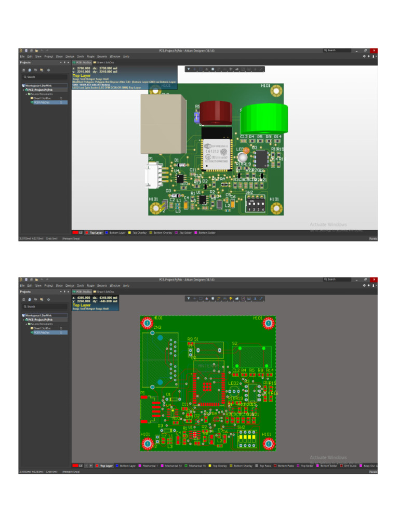Screen dimensions: 399x532
Task: Click undo arrow in 2D window's title bar
Action: click(42, 280)
